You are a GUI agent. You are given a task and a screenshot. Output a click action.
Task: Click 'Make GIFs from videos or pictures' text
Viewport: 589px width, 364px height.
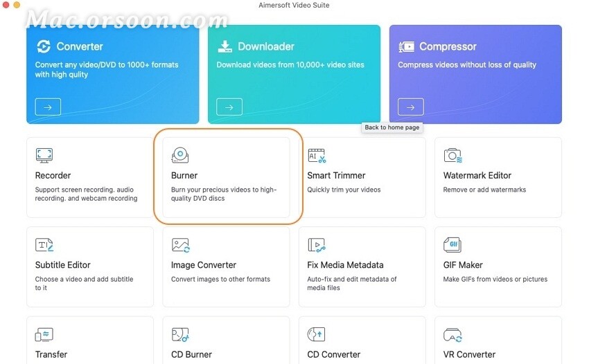pyautogui.click(x=495, y=279)
